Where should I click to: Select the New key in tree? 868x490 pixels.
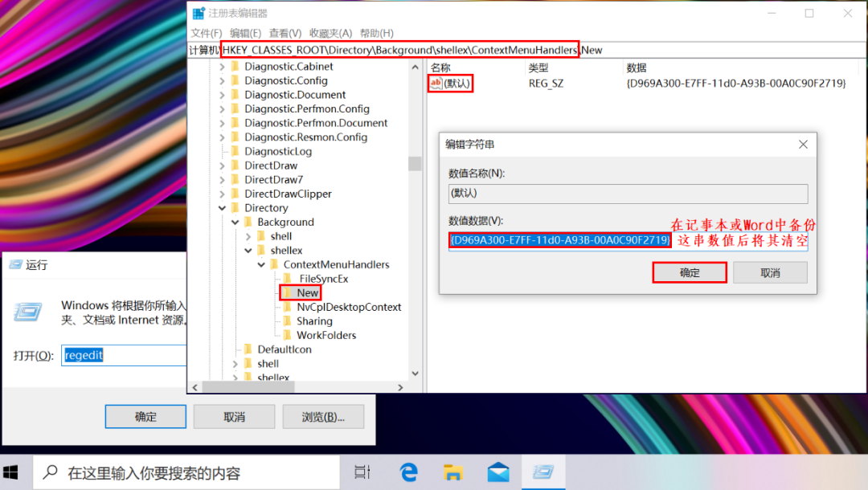coord(307,293)
